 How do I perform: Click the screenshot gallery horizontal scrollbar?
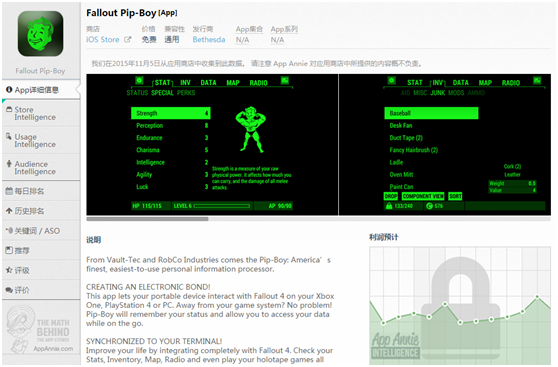click(x=319, y=219)
